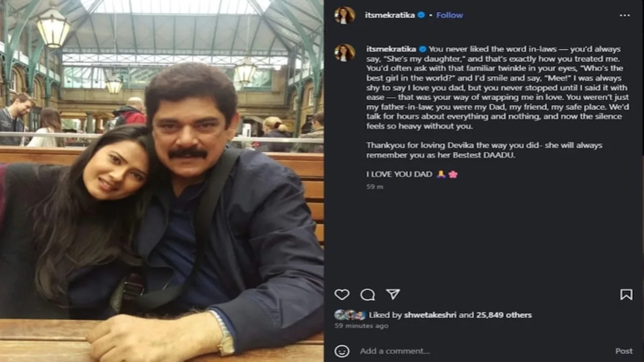This screenshot has width=644, height=362.
Task: Open emoji picker in comment box
Action: (342, 351)
